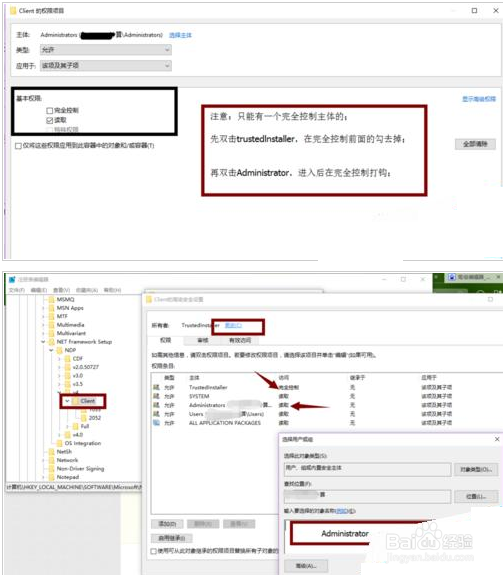Image resolution: width=503 pixels, height=575 pixels.
Task: Click the v4.0 folder icon
Action: click(x=67, y=435)
